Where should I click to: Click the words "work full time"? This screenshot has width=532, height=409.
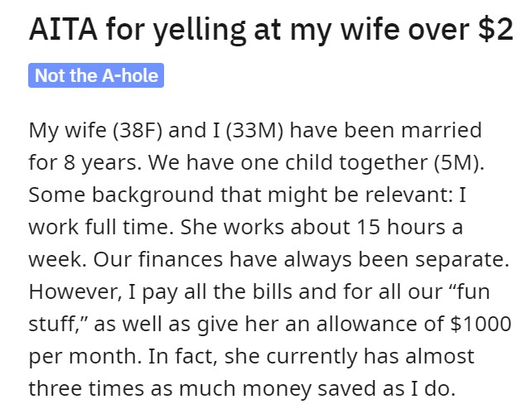tap(101, 227)
